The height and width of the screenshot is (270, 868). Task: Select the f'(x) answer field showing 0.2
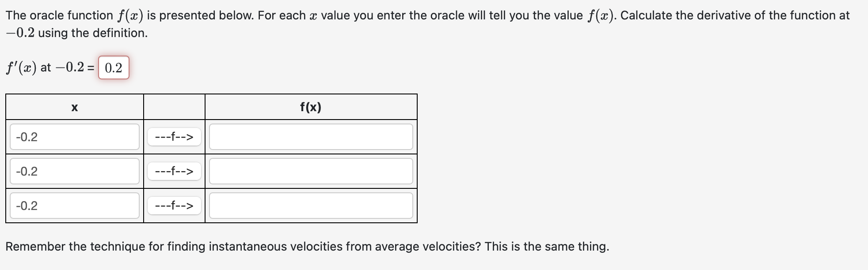pyautogui.click(x=113, y=68)
